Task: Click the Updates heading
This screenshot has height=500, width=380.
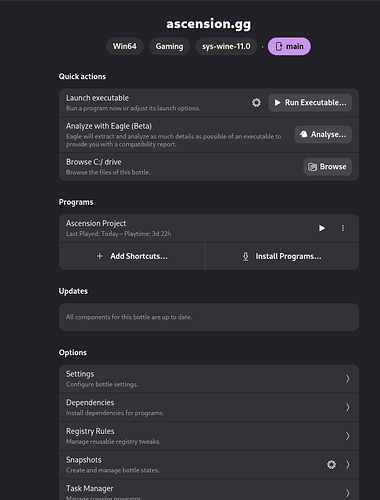Action: 73,291
